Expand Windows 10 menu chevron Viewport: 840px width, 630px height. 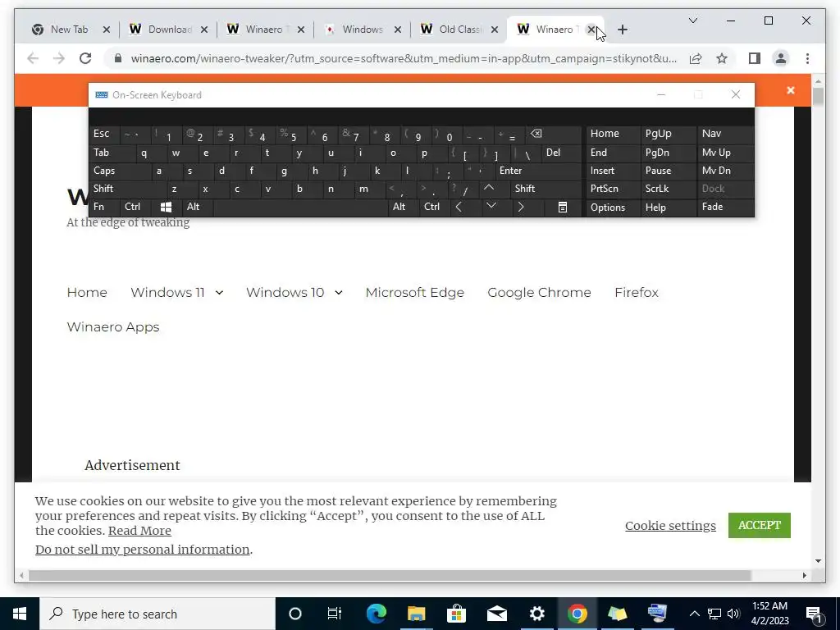point(339,293)
